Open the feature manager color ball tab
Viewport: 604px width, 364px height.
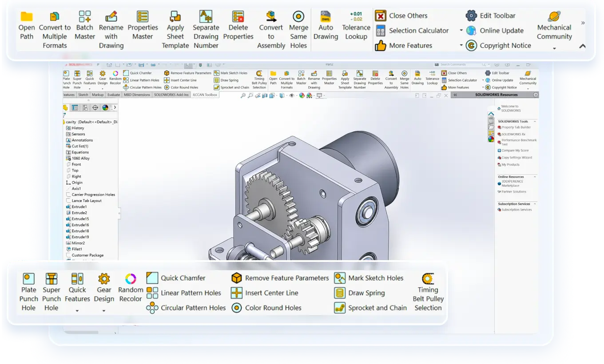click(x=105, y=107)
